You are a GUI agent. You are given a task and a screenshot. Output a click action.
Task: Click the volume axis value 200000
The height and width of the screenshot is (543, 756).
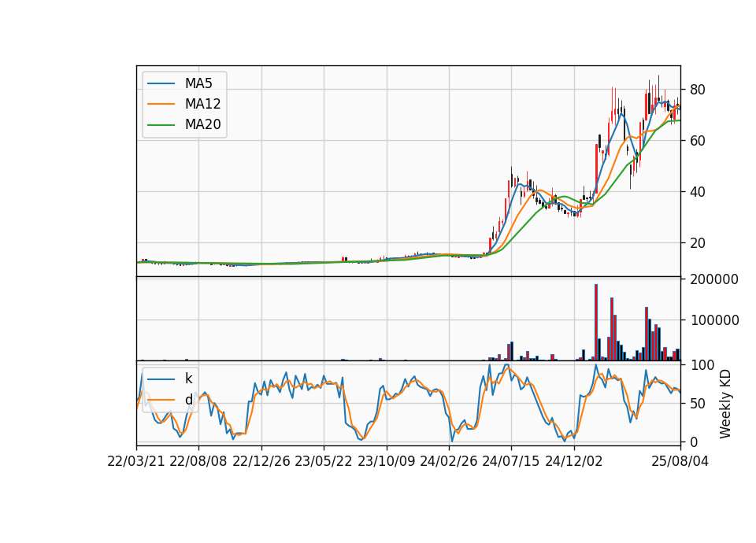714,279
